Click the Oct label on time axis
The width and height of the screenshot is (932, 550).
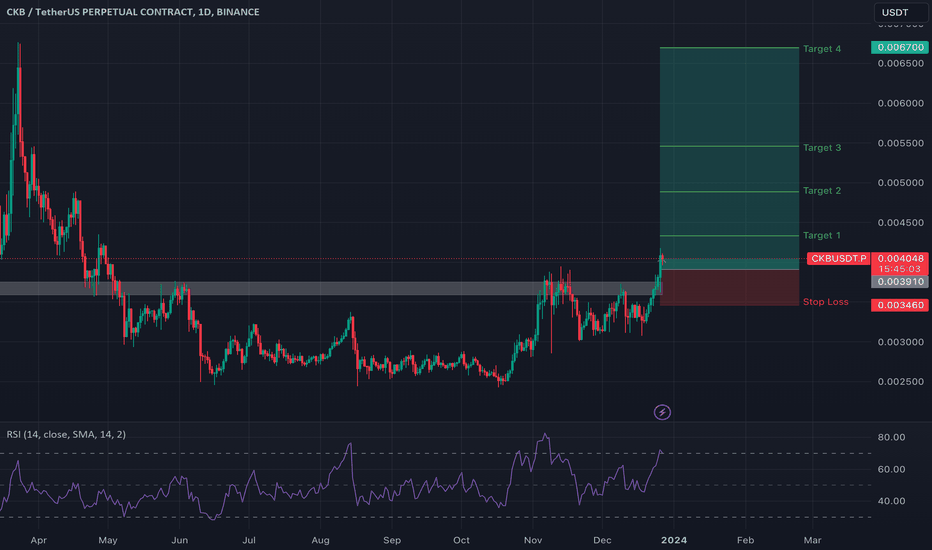pyautogui.click(x=461, y=540)
